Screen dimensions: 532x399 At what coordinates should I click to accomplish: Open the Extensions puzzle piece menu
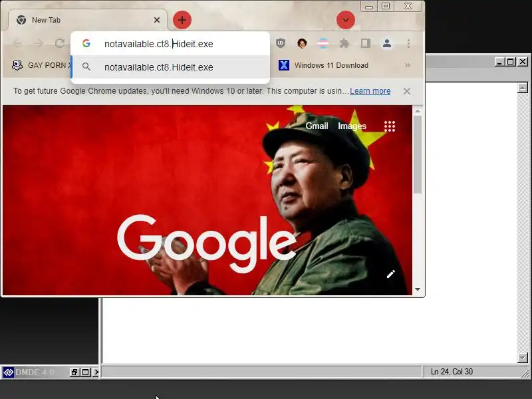344,43
